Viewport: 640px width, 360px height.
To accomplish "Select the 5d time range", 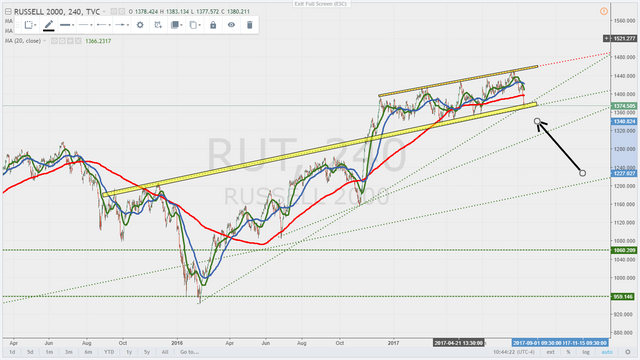I will 30,352.
